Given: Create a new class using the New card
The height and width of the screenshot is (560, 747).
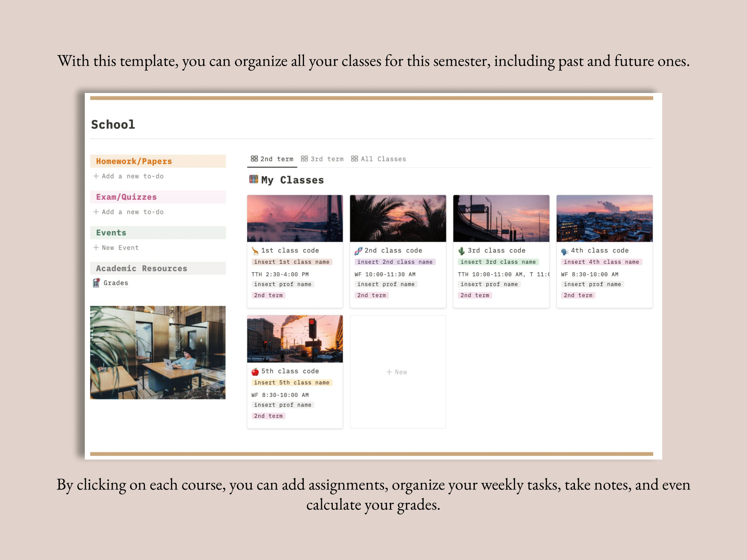Looking at the screenshot, I should [397, 372].
